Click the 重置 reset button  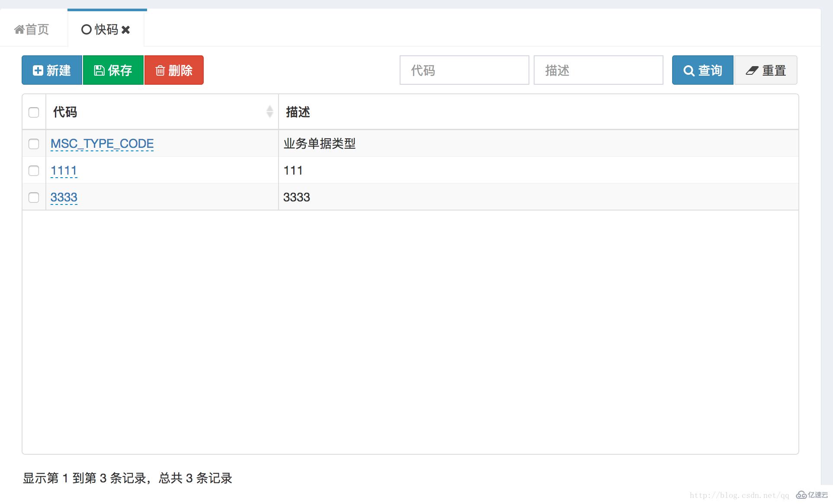pyautogui.click(x=766, y=70)
